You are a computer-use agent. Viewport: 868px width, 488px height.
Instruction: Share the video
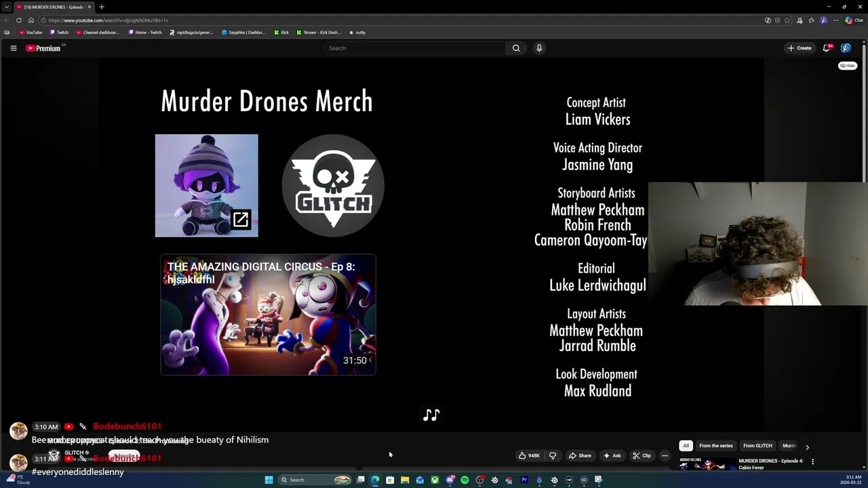point(580,455)
